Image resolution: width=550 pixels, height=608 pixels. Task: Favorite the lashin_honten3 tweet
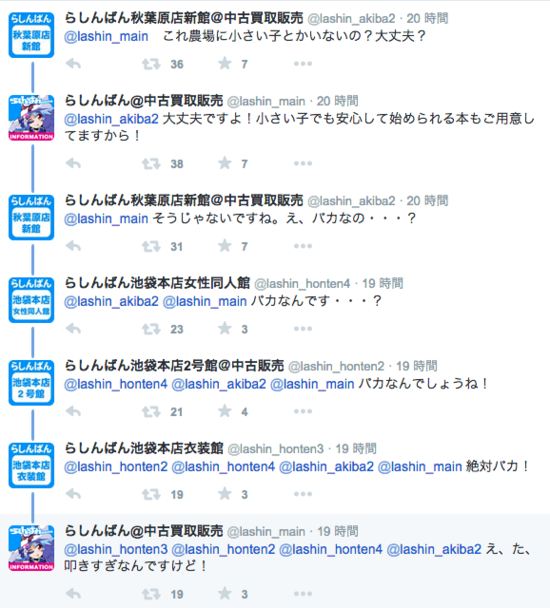coord(225,494)
